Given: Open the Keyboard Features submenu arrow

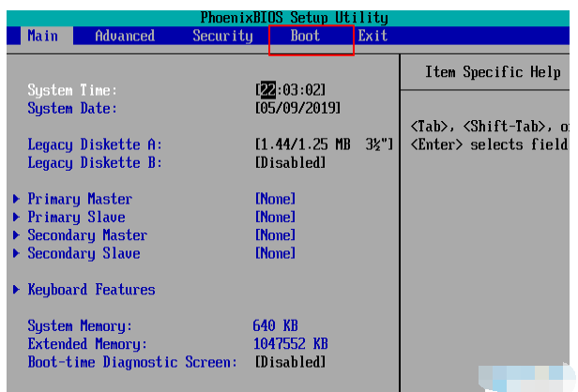Looking at the screenshot, I should pyautogui.click(x=18, y=290).
